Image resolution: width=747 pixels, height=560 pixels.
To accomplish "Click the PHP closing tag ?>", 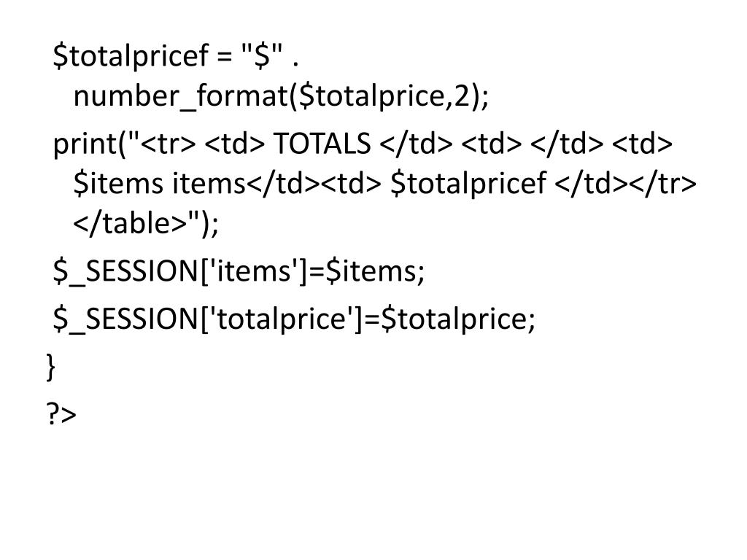I will pyautogui.click(x=61, y=414).
